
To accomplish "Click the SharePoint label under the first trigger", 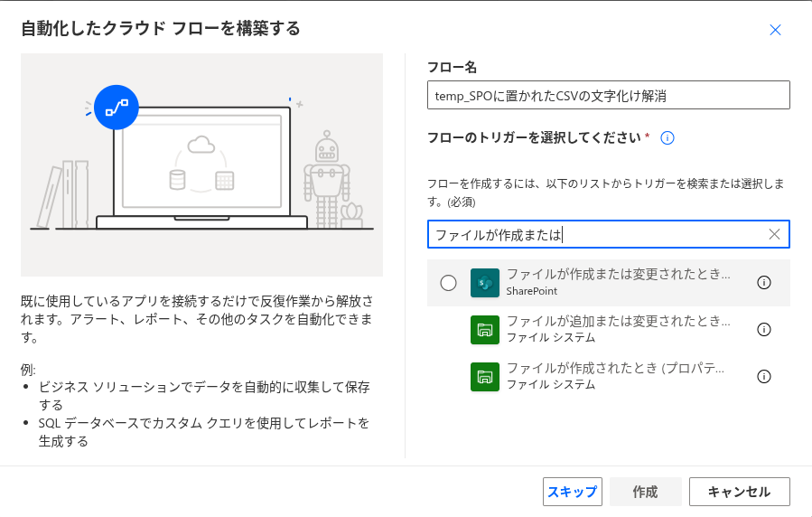I will [532, 291].
